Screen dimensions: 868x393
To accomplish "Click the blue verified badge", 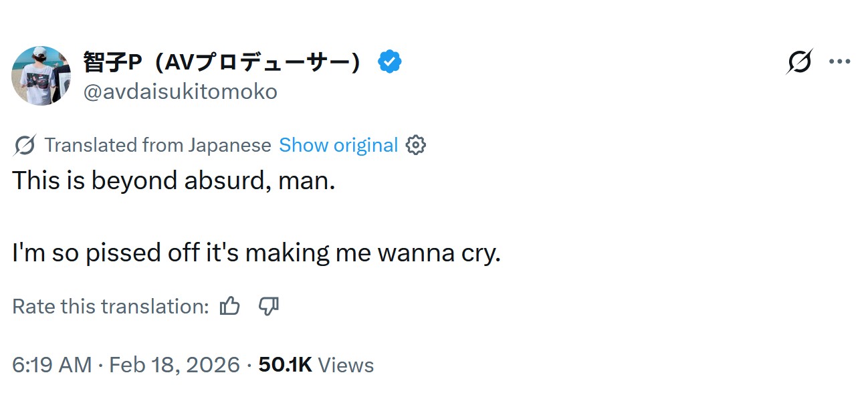I will point(390,62).
